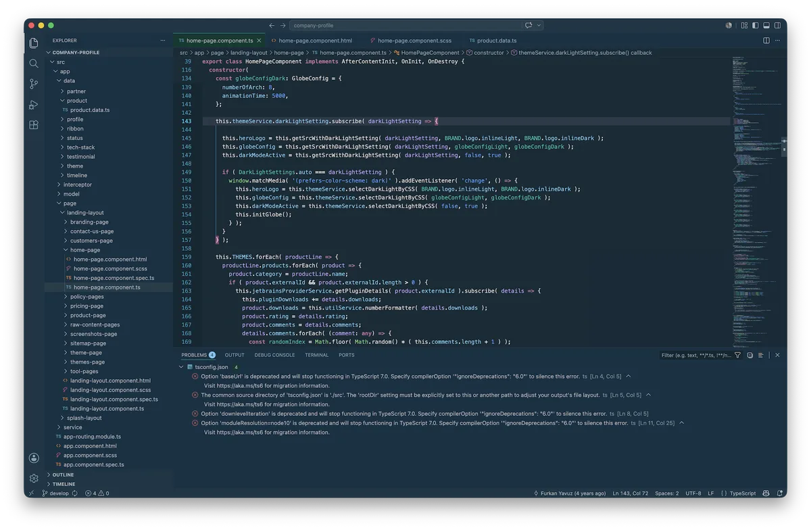Open the PORTS panel tab
This screenshot has height=532, width=811.
click(x=347, y=355)
